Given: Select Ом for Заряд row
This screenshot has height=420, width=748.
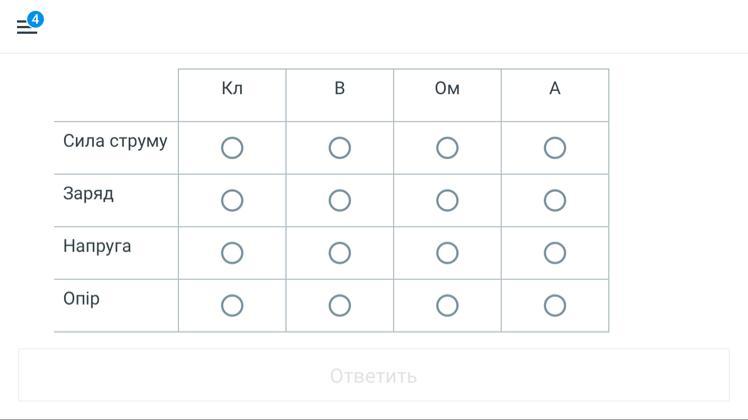Looking at the screenshot, I should (447, 200).
